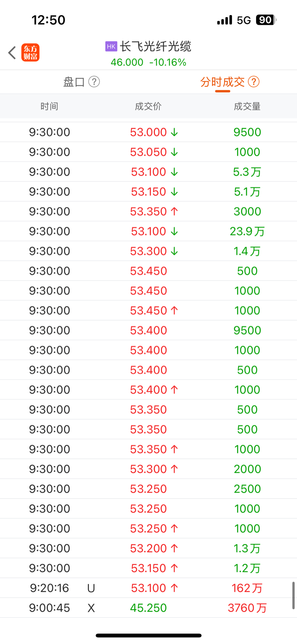Select the 9:00:45 X trade row
The width and height of the screenshot is (297, 644).
pyautogui.click(x=148, y=608)
